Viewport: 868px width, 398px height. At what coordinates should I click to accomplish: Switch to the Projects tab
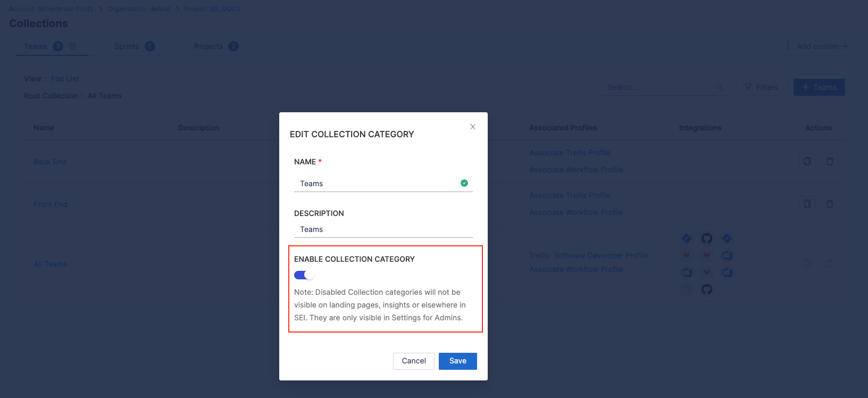click(208, 46)
